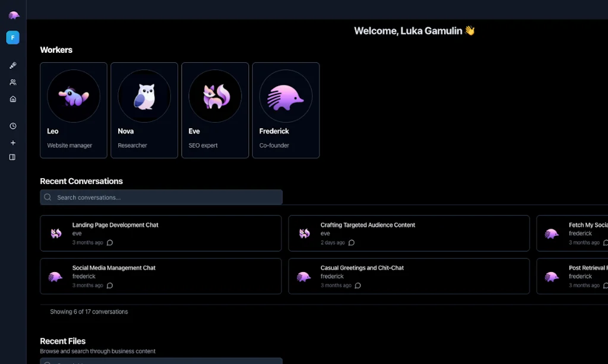
Task: Select the Eve SEO expert card
Action: [x=215, y=110]
